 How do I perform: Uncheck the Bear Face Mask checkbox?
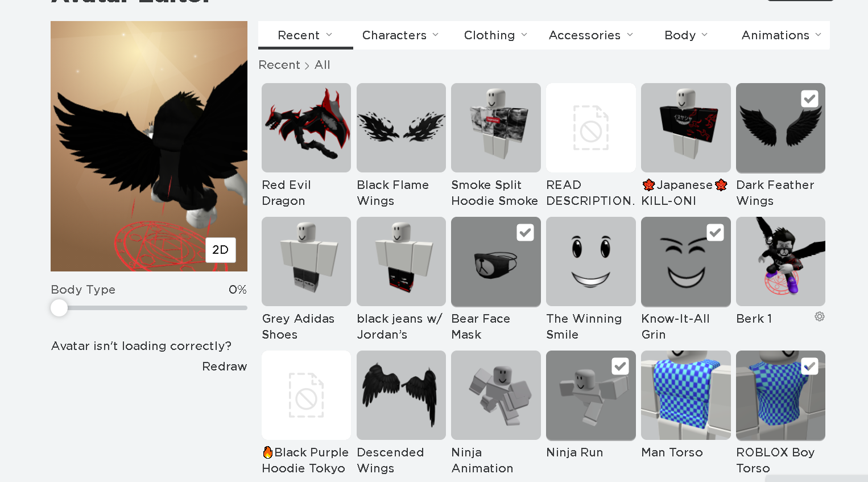click(x=525, y=233)
